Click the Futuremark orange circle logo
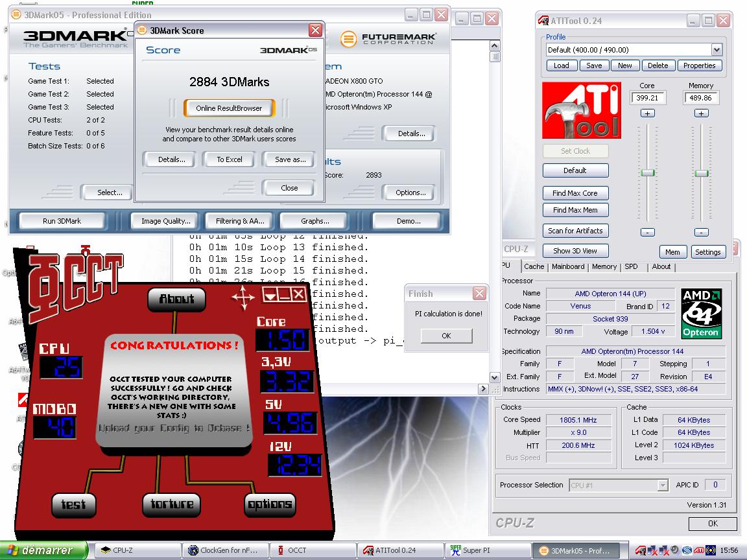 point(348,39)
